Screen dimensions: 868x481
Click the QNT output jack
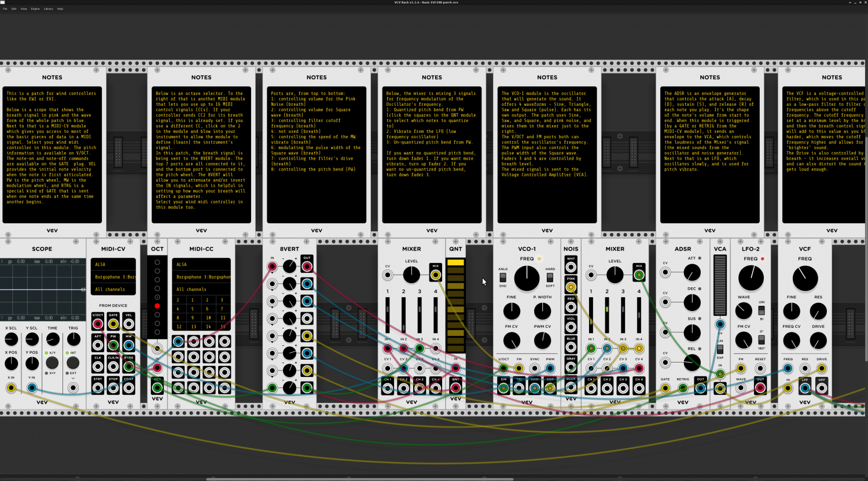pos(456,388)
